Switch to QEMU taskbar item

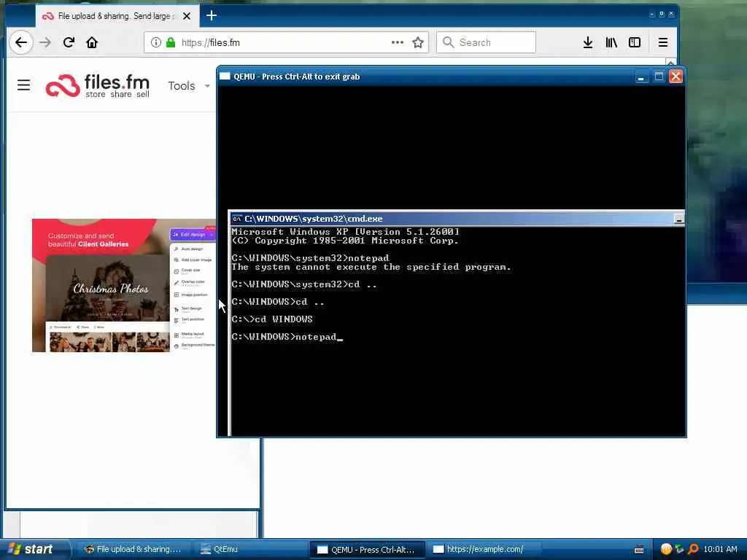368,550
